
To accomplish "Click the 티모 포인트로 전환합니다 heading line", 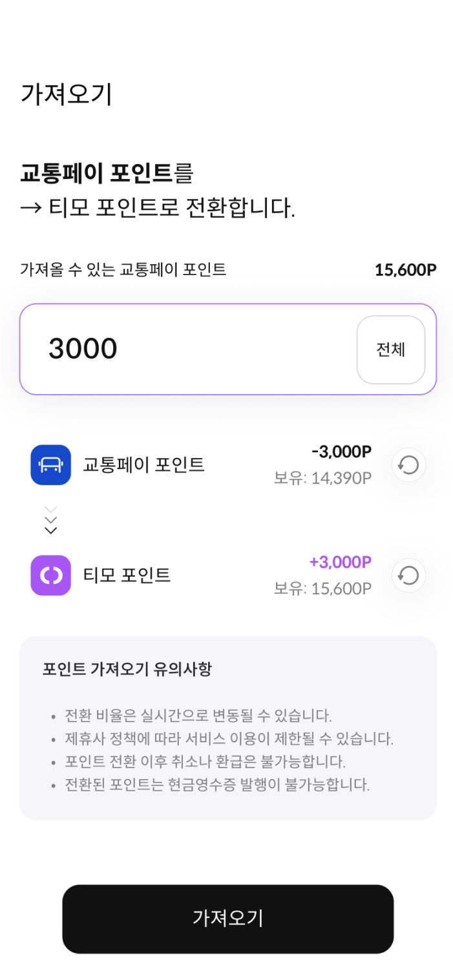I will tap(158, 208).
